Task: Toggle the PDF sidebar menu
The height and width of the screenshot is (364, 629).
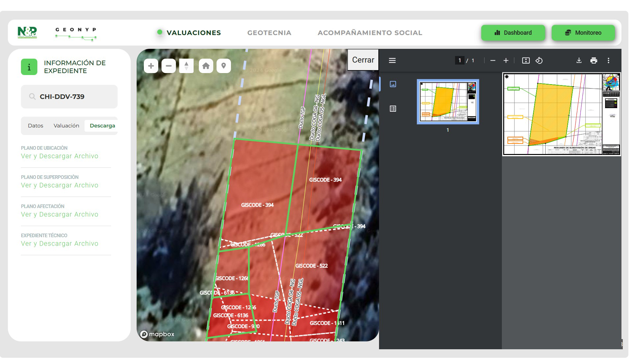Action: pos(392,61)
